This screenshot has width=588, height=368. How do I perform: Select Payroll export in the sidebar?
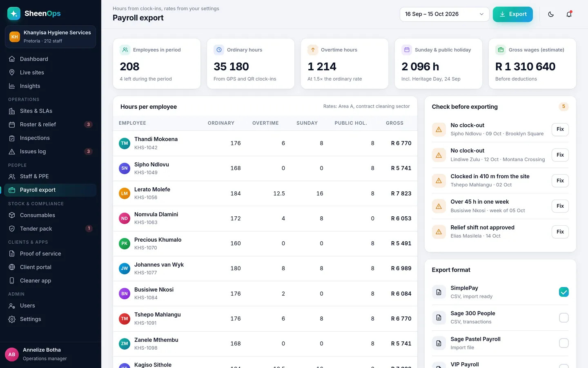50,190
